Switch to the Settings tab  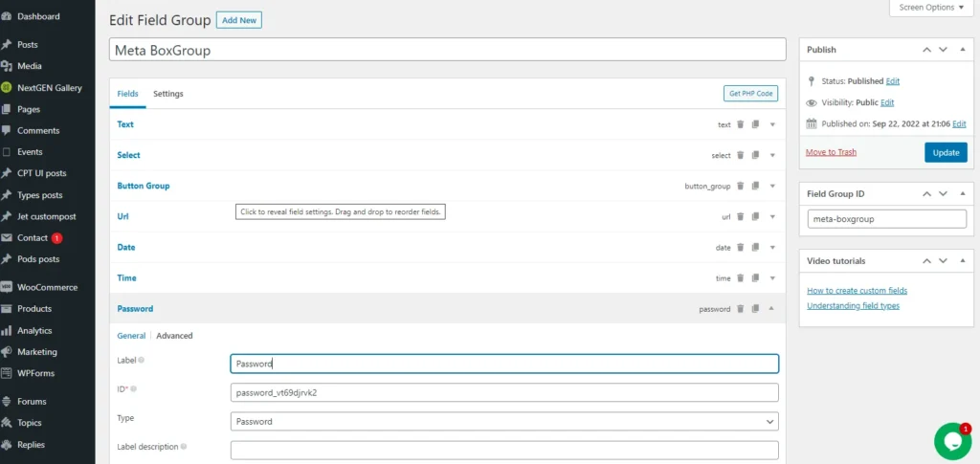pyautogui.click(x=168, y=94)
